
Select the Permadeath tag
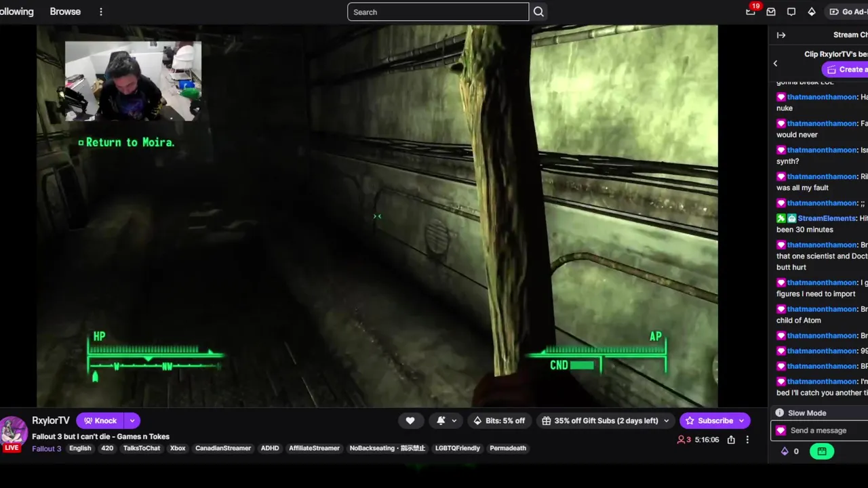[x=508, y=448]
